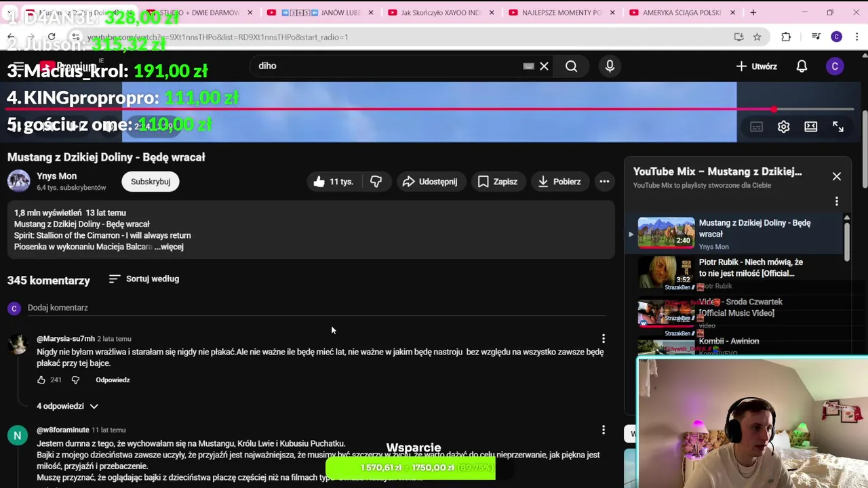This screenshot has height=488, width=868.
Task: Close the YouTube Mix playlist panel
Action: click(x=837, y=176)
